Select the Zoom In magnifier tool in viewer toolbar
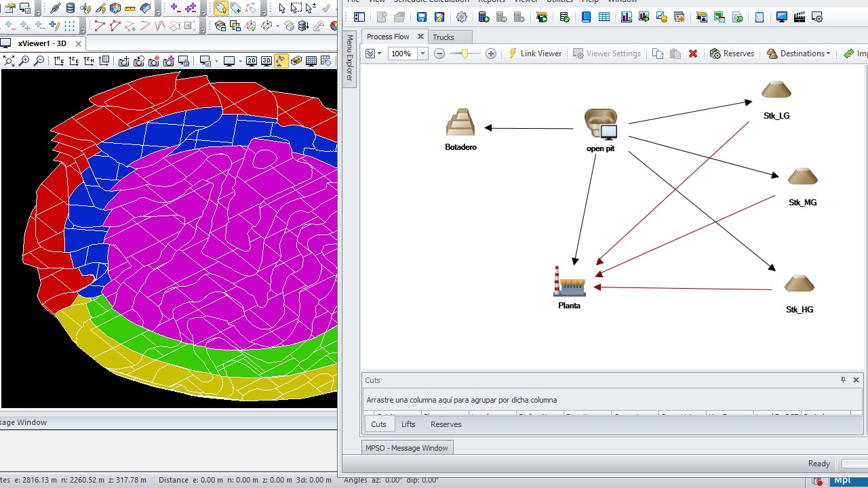868x488 pixels. 24,60
